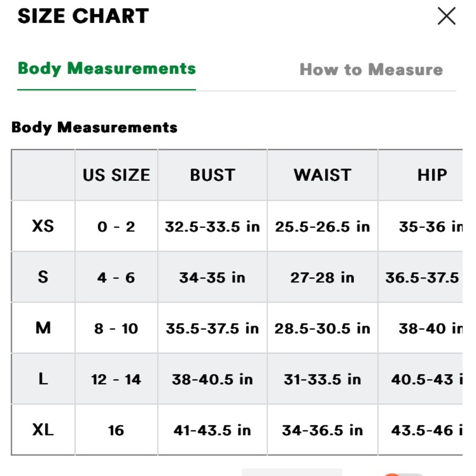Click the 34-36.5 in waist cell
The width and height of the screenshot is (476, 476).
[x=322, y=430]
